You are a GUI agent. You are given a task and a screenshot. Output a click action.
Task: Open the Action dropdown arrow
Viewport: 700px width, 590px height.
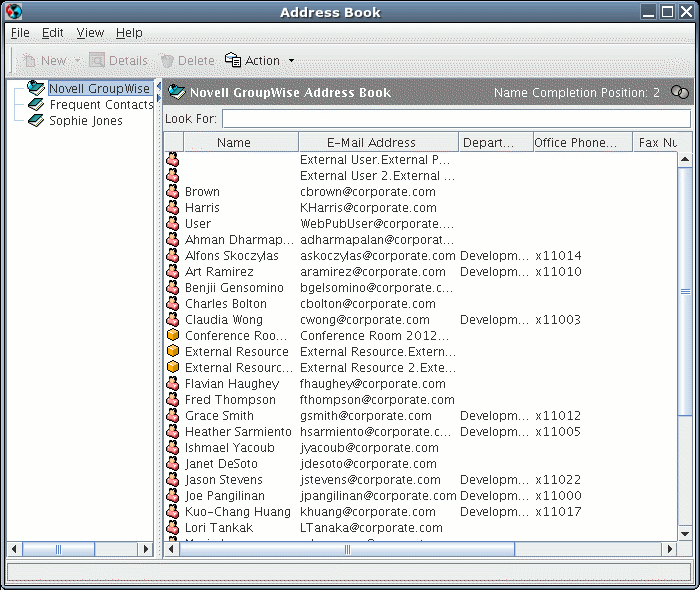point(292,60)
